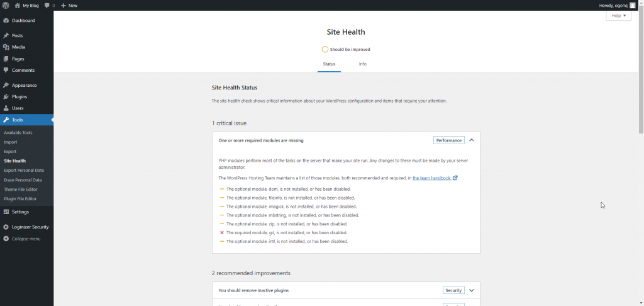Image resolution: width=644 pixels, height=306 pixels.
Task: Click the Media icon in sidebar
Action: click(x=6, y=47)
